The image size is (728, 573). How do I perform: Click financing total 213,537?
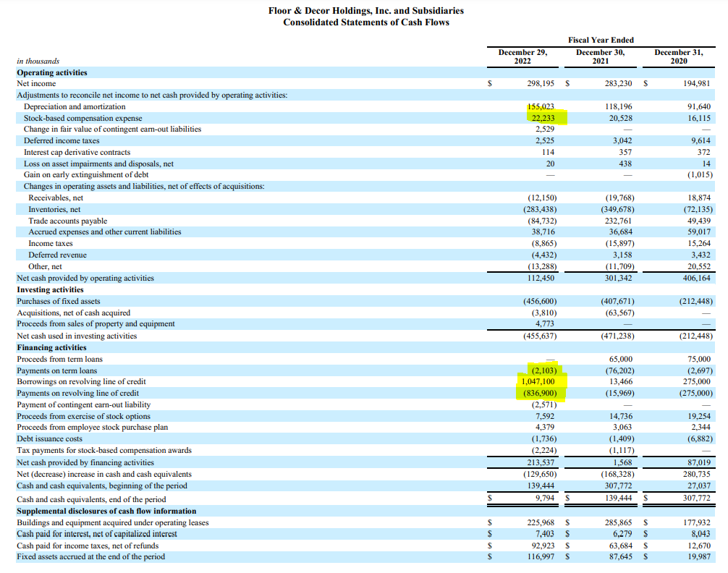[x=541, y=462]
